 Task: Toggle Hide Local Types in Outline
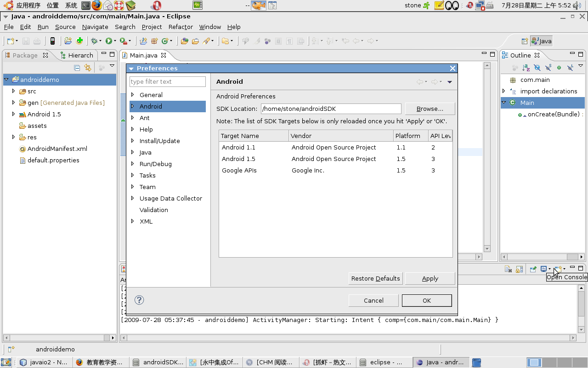tap(570, 68)
